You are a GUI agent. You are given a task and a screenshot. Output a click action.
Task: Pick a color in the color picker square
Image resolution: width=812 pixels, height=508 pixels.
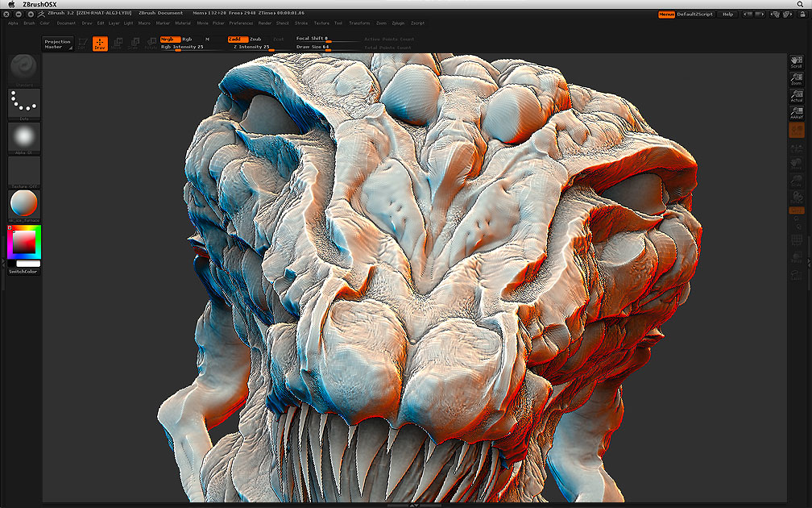pyautogui.click(x=24, y=242)
